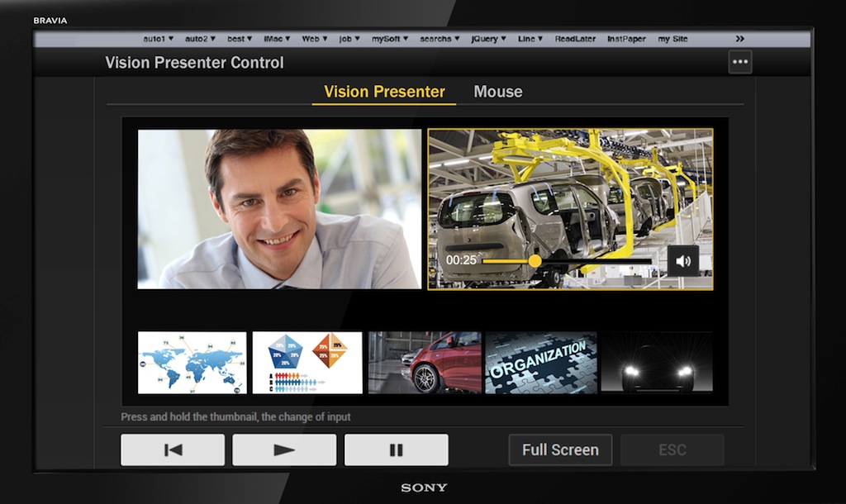Click the Full Screen button
Viewport: 846px width, 504px height.
click(x=560, y=450)
